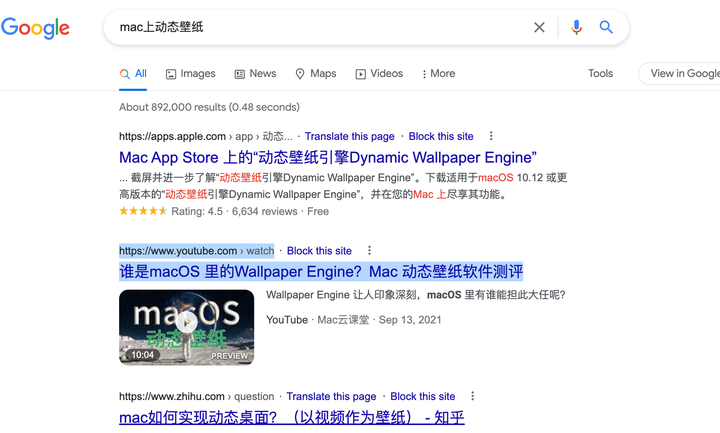
Task: Select the All tab
Action: [133, 74]
